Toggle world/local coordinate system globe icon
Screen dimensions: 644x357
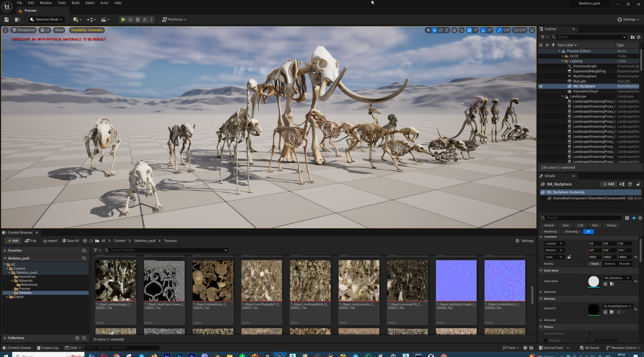[454, 30]
